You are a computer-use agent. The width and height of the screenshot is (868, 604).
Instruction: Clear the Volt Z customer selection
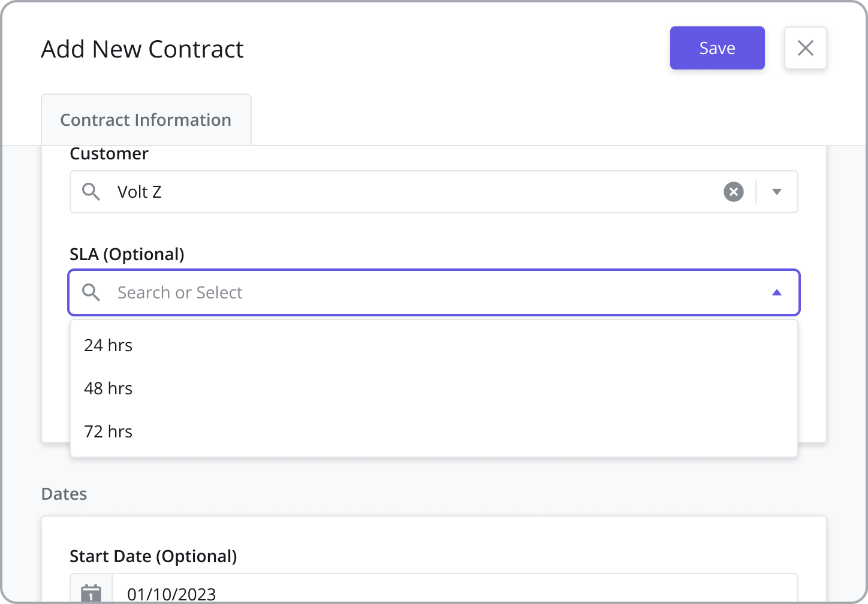tap(734, 192)
